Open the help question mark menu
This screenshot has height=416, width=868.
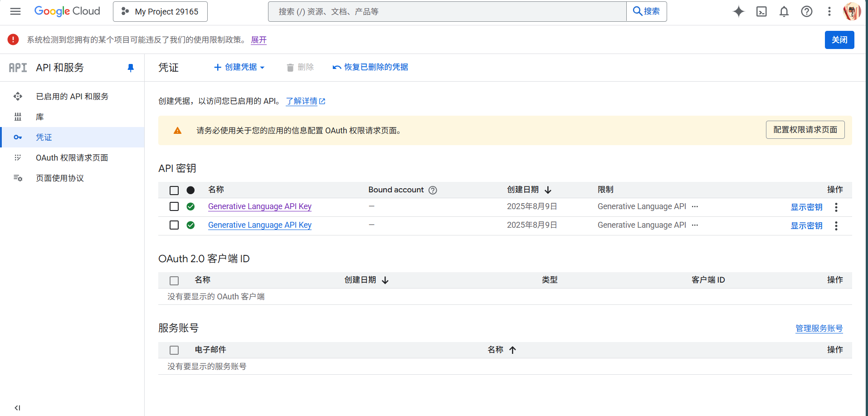[x=806, y=11]
